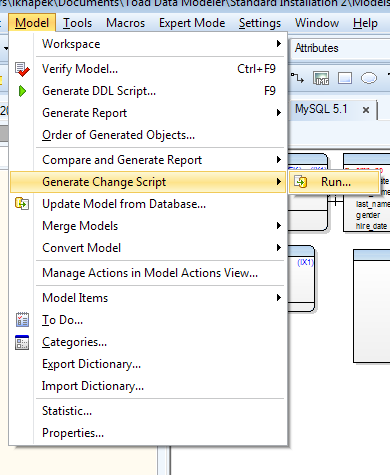The width and height of the screenshot is (390, 475).
Task: Select the image (IMG) tool in toolbar
Action: point(321,79)
